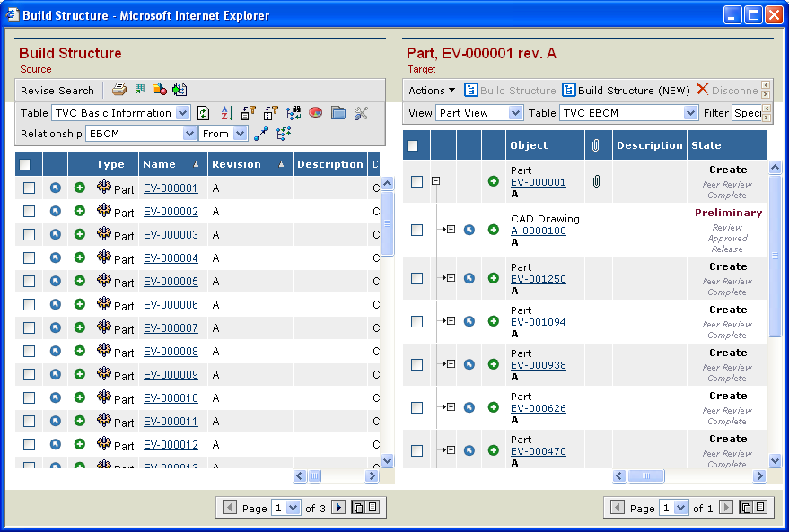Click Build Structure (NEW) button
Viewport: 789px width, 532px height.
pos(627,90)
